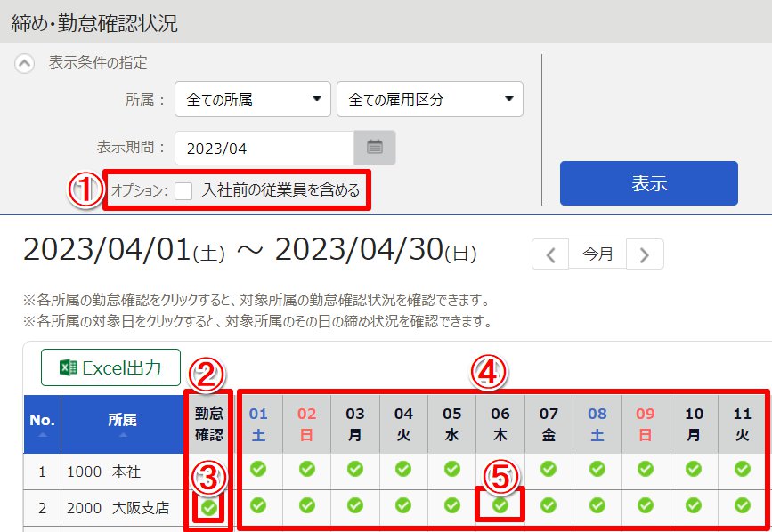Viewport: 772px width, 532px height.
Task: Select the 1000 本社 row label
Action: pos(103,472)
